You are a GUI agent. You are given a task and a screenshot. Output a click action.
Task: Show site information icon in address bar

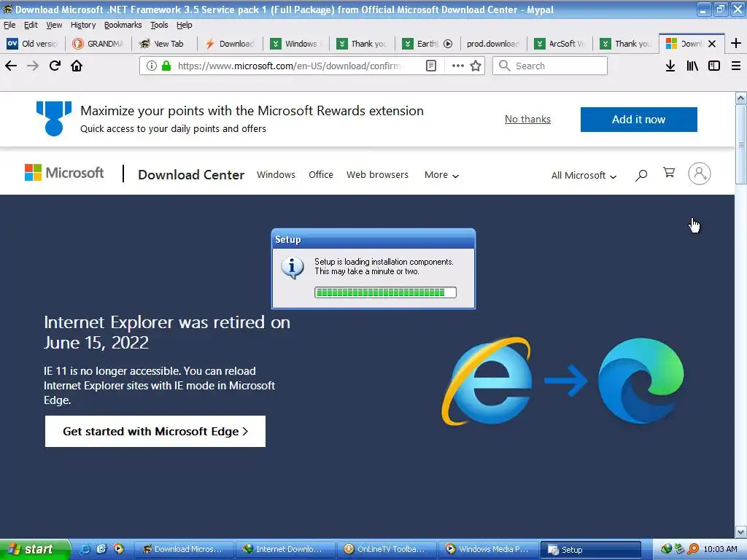point(151,66)
